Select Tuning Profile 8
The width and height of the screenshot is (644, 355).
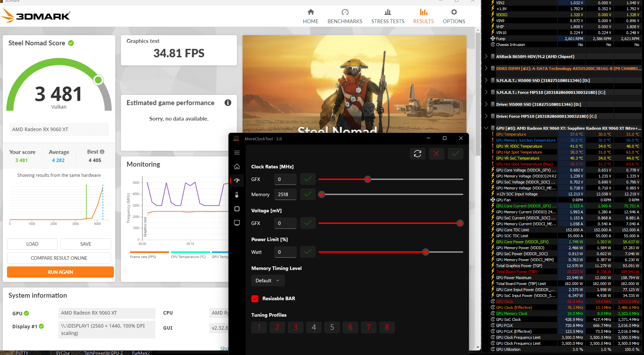pyautogui.click(x=387, y=327)
